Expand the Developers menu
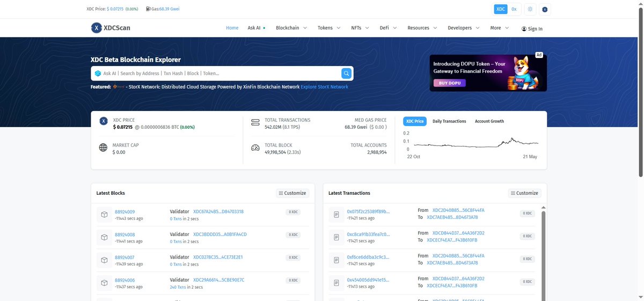Image resolution: width=644 pixels, height=301 pixels. pos(464,28)
